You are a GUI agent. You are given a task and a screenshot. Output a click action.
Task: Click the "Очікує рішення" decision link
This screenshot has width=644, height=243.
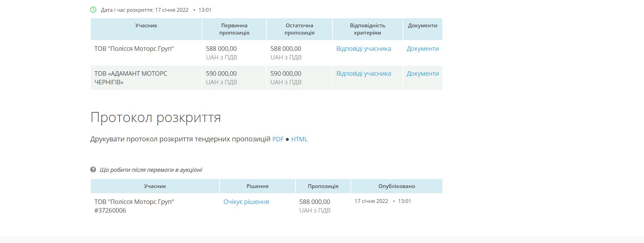[x=246, y=202]
